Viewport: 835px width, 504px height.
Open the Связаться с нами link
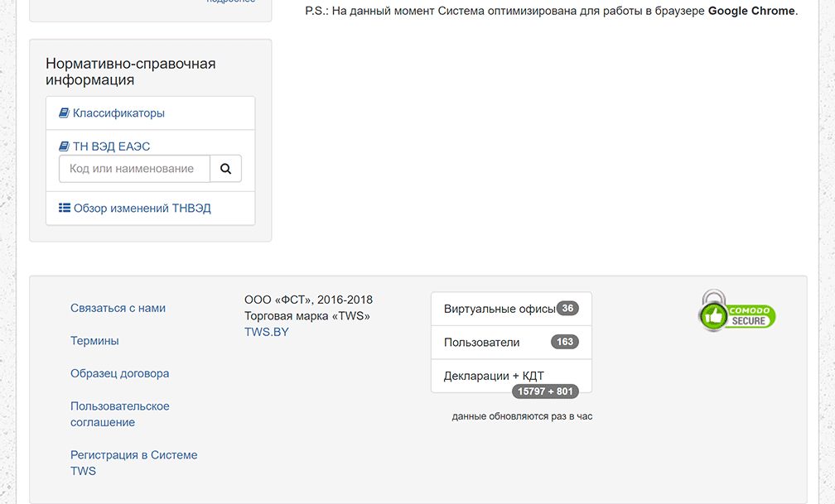click(x=118, y=308)
